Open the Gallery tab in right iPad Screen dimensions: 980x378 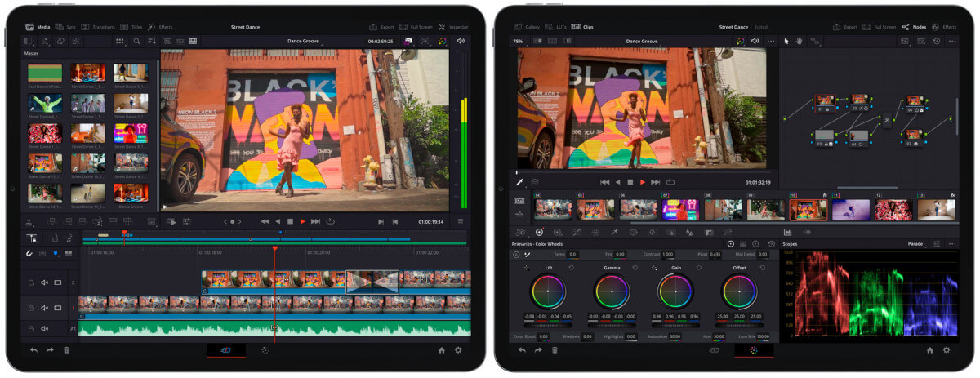pyautogui.click(x=528, y=27)
